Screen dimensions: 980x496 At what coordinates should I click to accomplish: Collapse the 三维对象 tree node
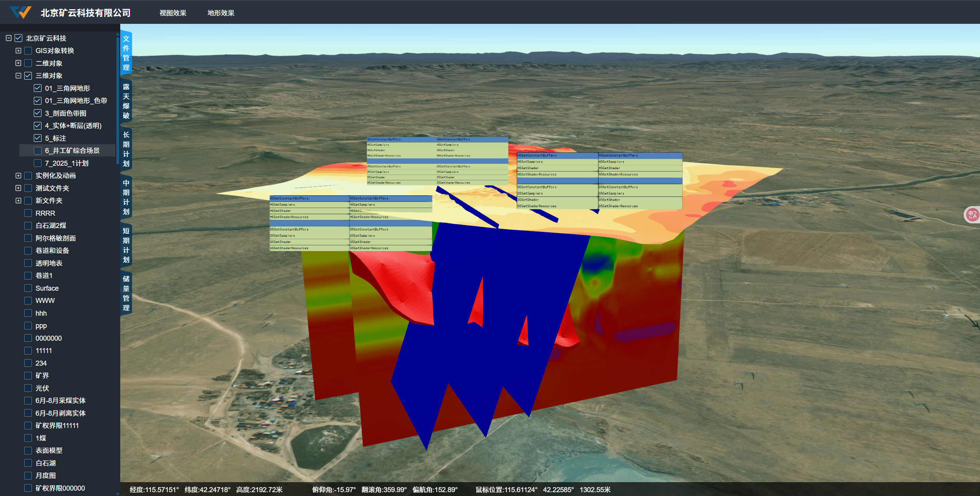pyautogui.click(x=18, y=76)
